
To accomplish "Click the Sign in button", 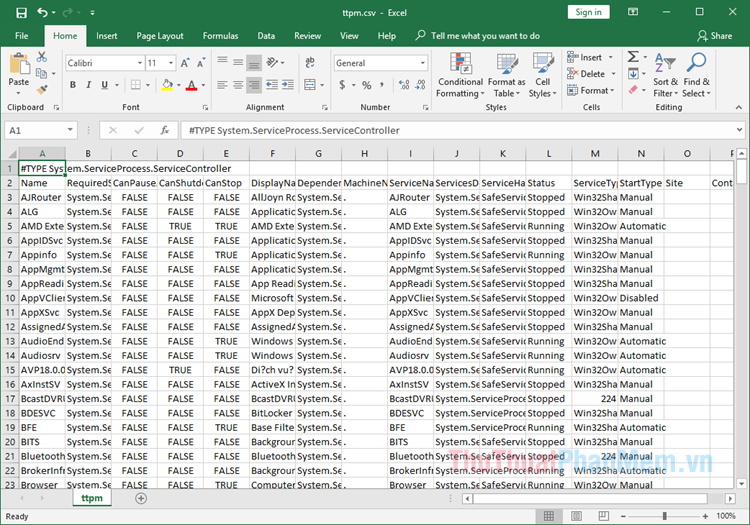I will [588, 12].
